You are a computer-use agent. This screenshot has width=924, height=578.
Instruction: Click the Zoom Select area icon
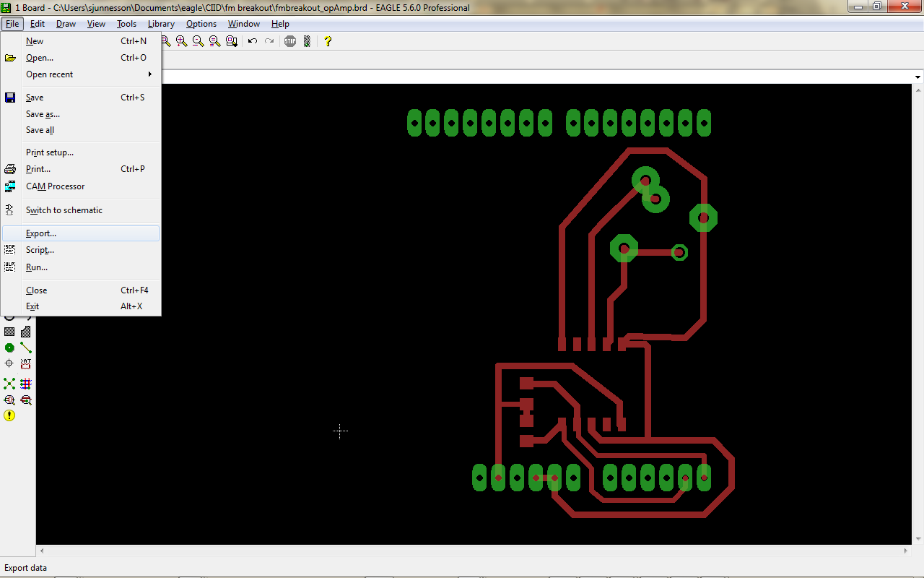point(232,41)
